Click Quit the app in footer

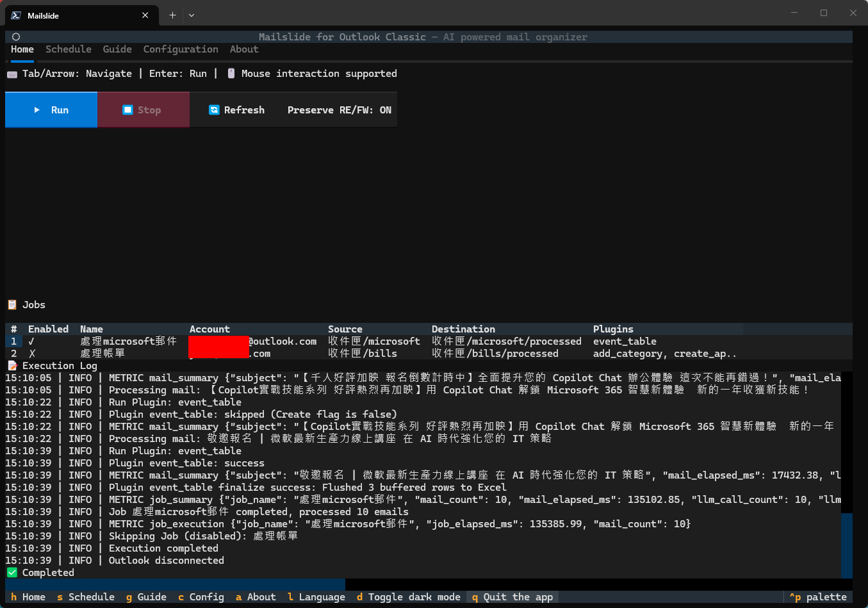(x=512, y=597)
